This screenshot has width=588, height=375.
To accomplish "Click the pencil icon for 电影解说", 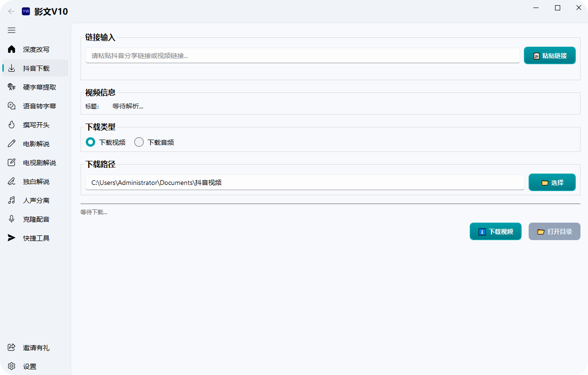I will pyautogui.click(x=12, y=144).
